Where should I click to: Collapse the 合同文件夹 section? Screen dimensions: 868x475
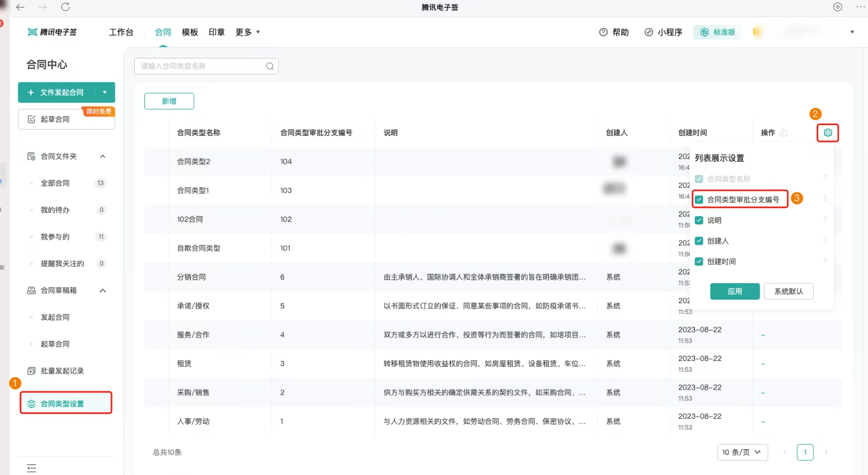(103, 156)
